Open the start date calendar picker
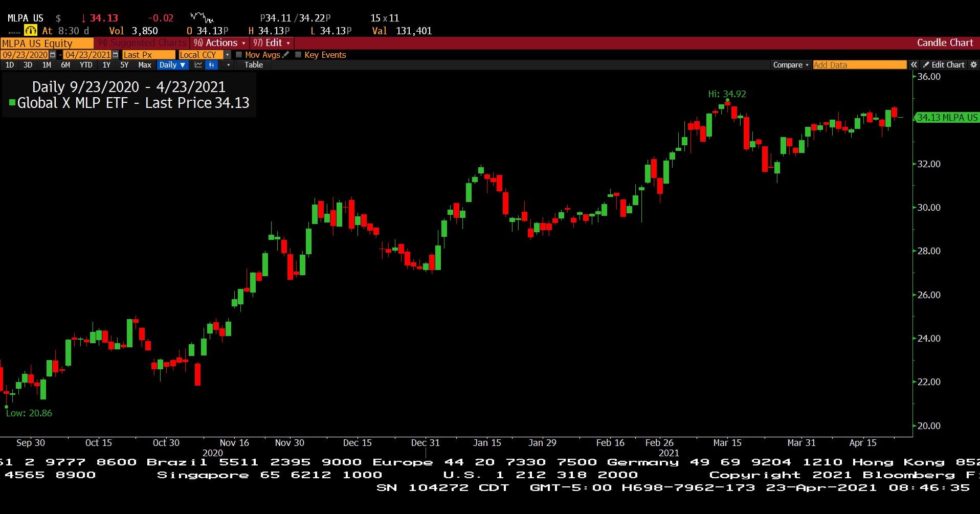Viewport: 980px width, 514px height. (x=53, y=55)
